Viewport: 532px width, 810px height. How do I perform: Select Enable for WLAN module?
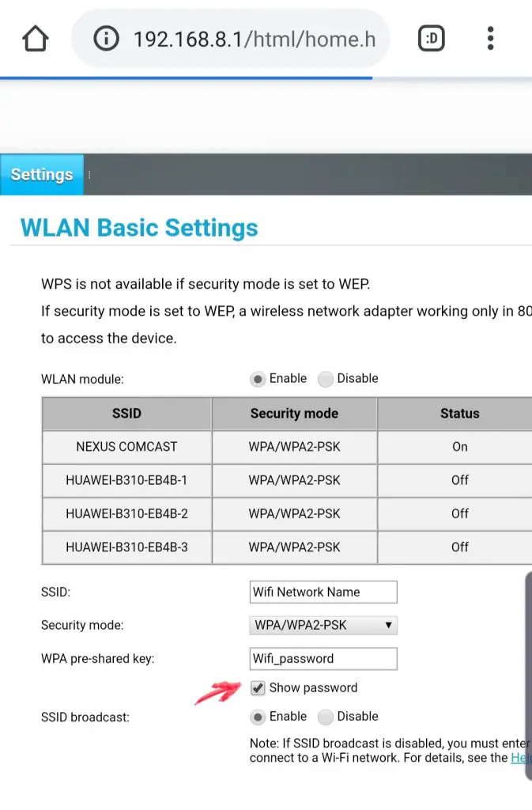click(258, 379)
